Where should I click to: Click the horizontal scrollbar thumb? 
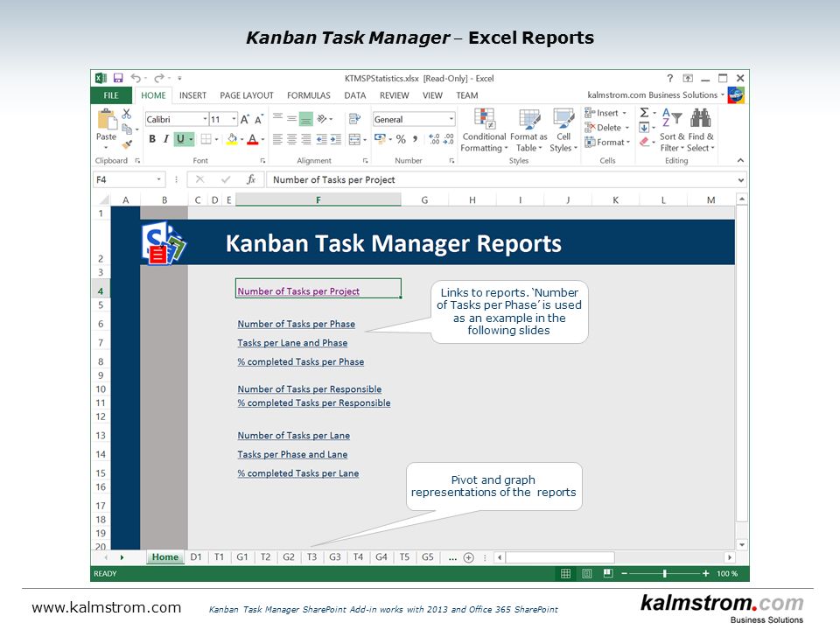(560, 557)
